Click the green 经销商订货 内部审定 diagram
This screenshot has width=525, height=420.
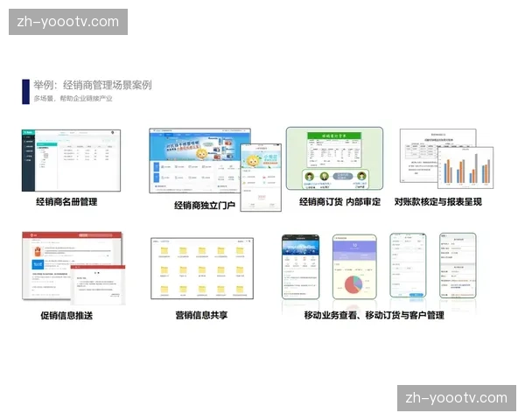[x=334, y=158]
